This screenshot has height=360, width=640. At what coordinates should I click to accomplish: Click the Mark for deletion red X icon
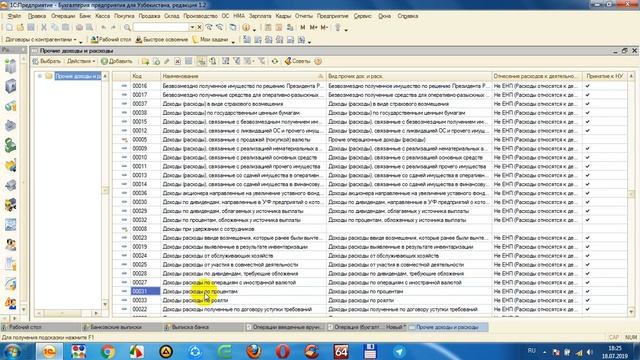coord(178,61)
